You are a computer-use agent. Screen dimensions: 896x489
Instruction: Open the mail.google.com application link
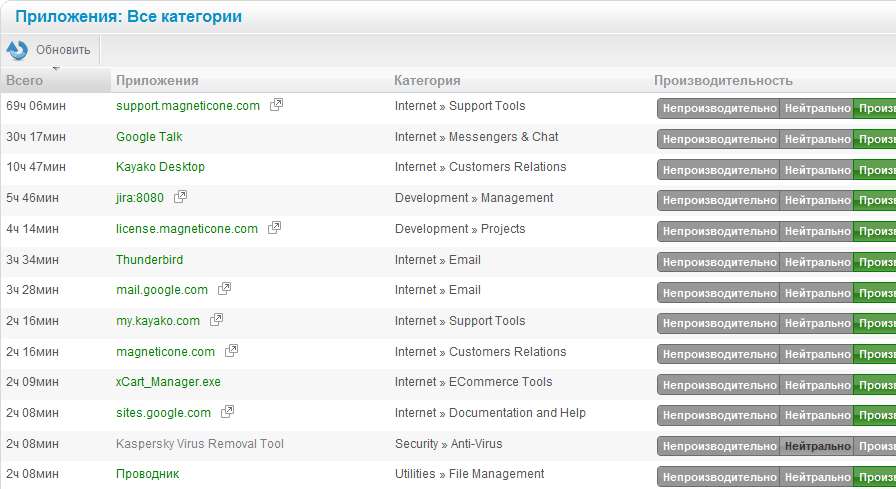coord(162,290)
